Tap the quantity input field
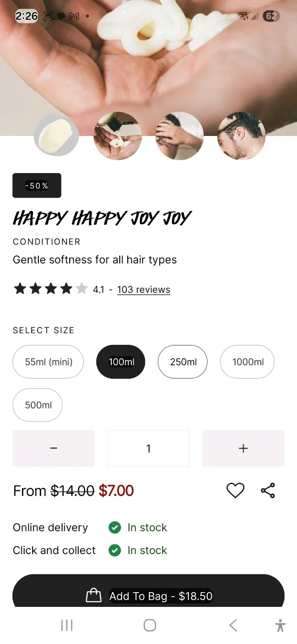The image size is (297, 644). [x=148, y=448]
